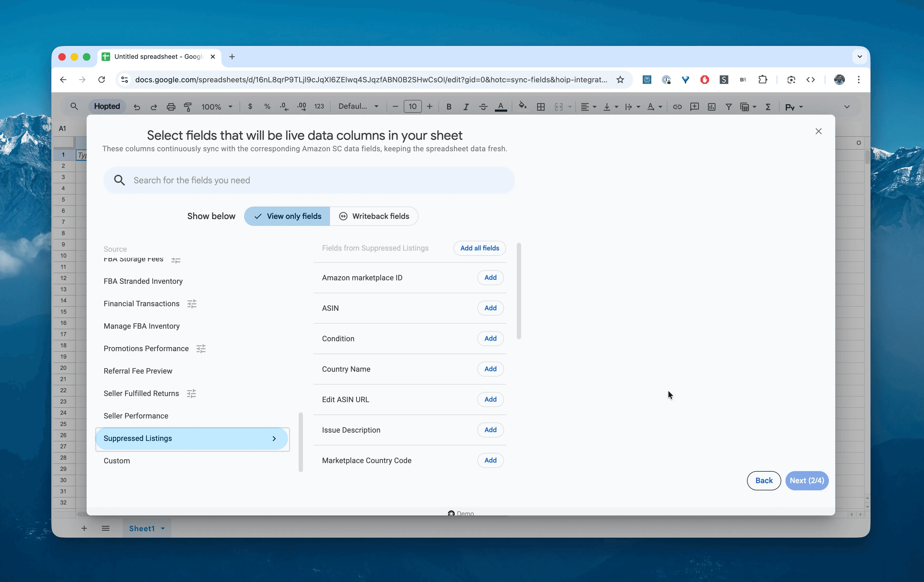Select the Seller Performance source

pyautogui.click(x=136, y=416)
